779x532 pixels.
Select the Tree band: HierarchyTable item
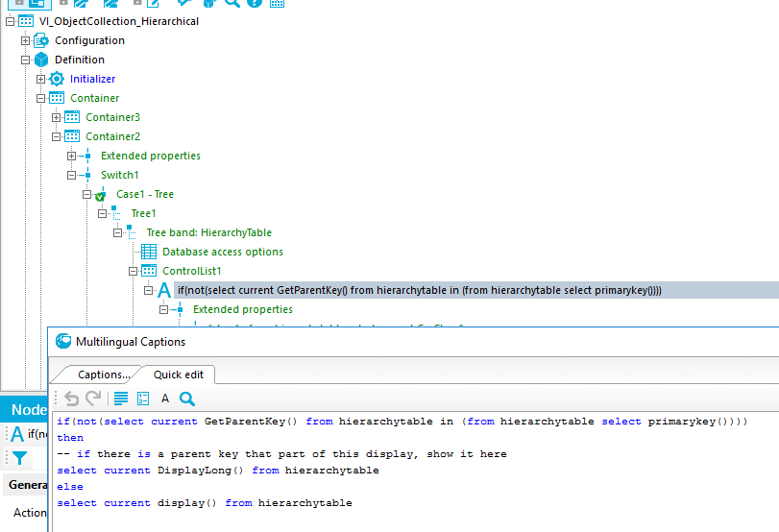(x=208, y=232)
